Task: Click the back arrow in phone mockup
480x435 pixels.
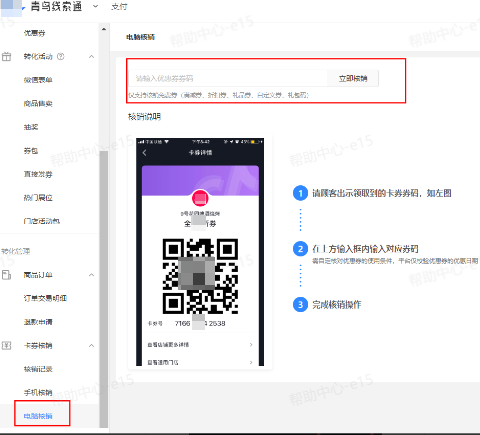Action: click(x=144, y=153)
